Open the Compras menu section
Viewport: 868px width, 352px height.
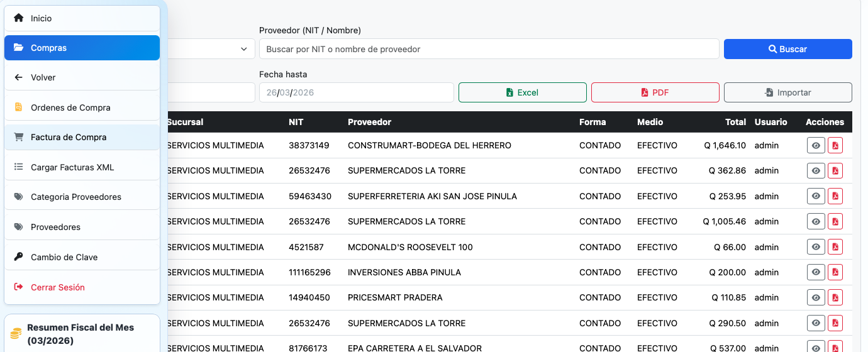(82, 48)
